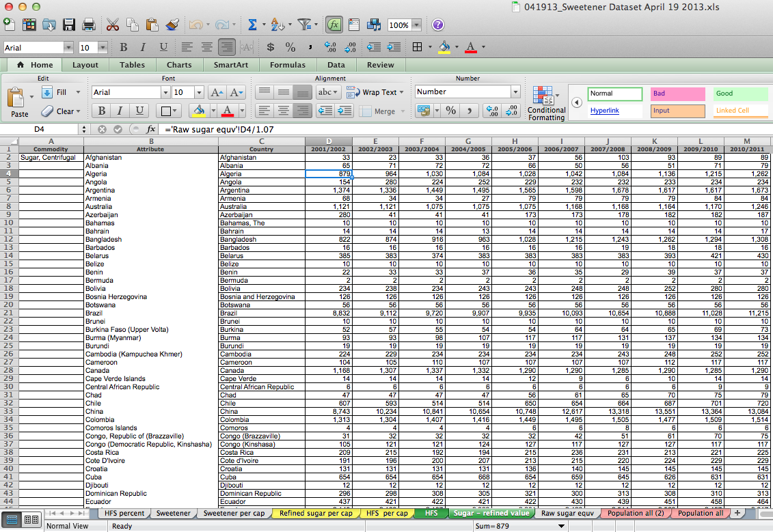This screenshot has height=532, width=773.
Task: Apply the Bad cell style
Action: (x=677, y=94)
